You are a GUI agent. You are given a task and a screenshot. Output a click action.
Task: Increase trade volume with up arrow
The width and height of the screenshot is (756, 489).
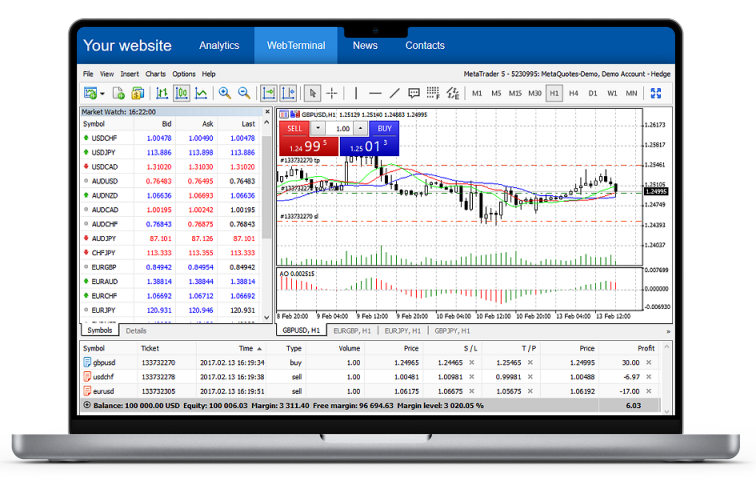click(361, 129)
